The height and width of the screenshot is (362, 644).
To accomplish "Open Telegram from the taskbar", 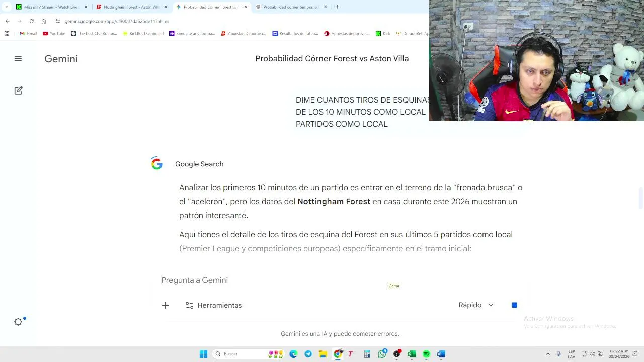I will [x=308, y=354].
